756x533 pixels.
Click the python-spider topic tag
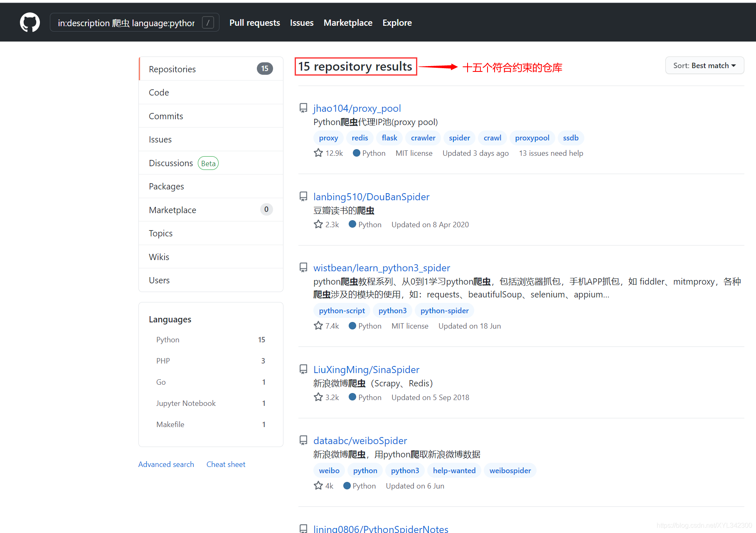pos(444,311)
